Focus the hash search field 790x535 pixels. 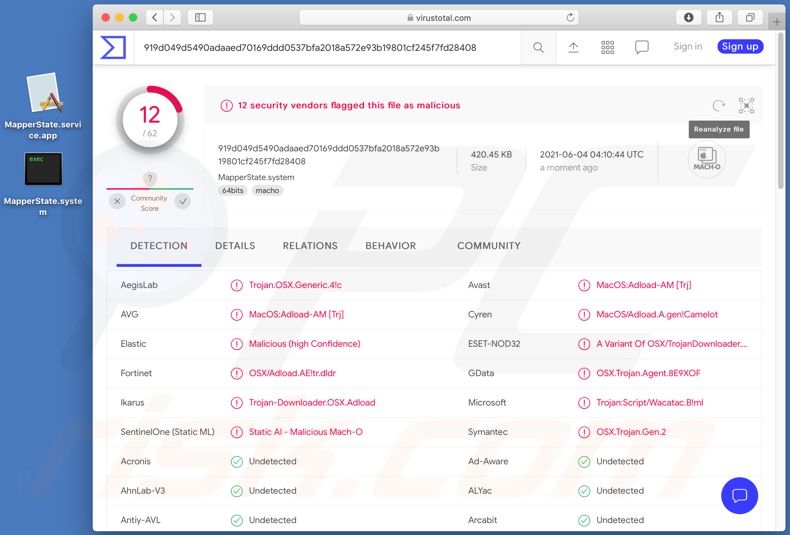tap(327, 47)
